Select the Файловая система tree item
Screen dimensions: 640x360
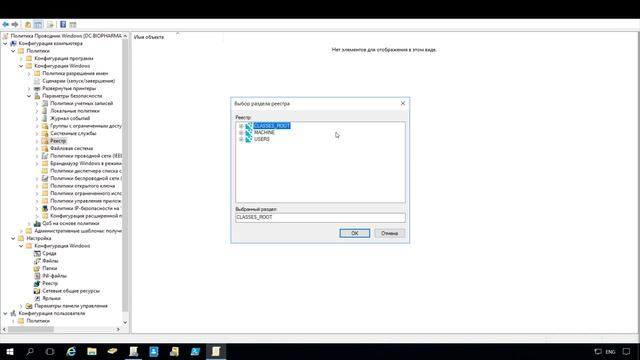(x=71, y=149)
